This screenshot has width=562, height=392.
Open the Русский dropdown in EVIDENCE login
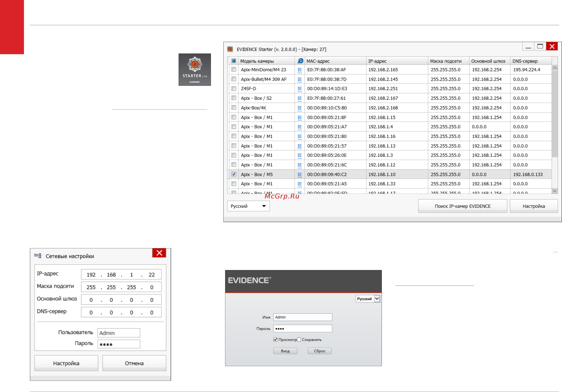[x=368, y=299]
